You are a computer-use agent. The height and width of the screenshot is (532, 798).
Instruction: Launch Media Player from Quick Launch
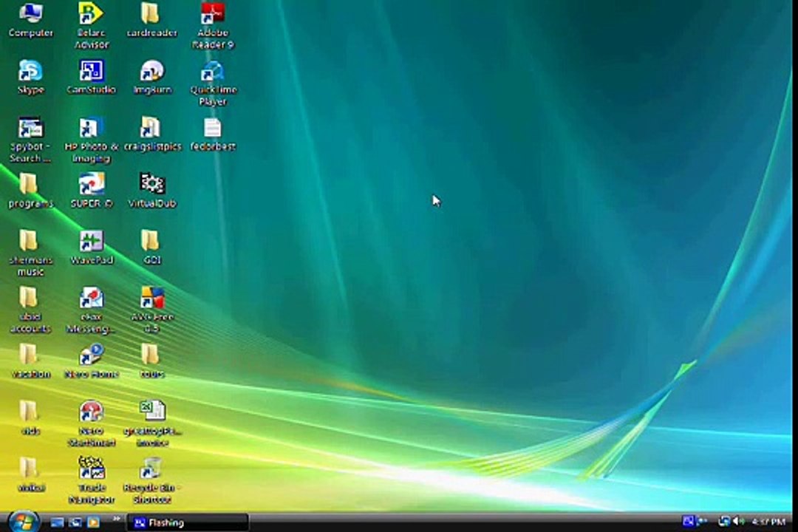[x=93, y=522]
